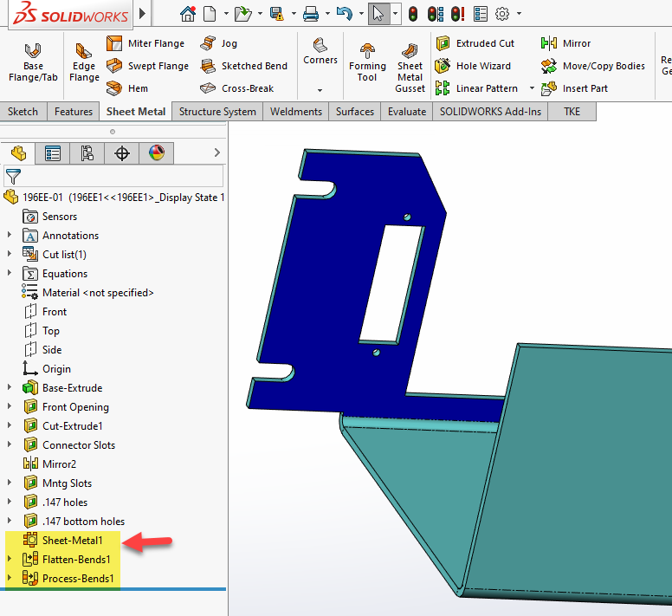Expand the Base-Extrude feature

(10, 387)
